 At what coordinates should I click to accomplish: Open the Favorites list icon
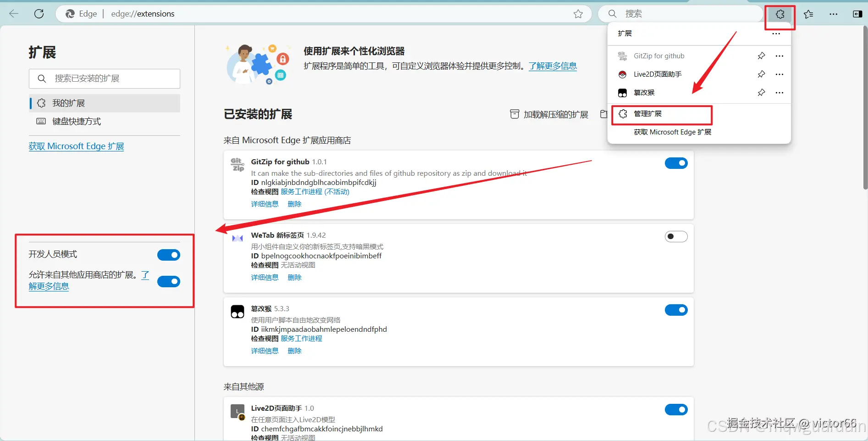[x=808, y=14]
